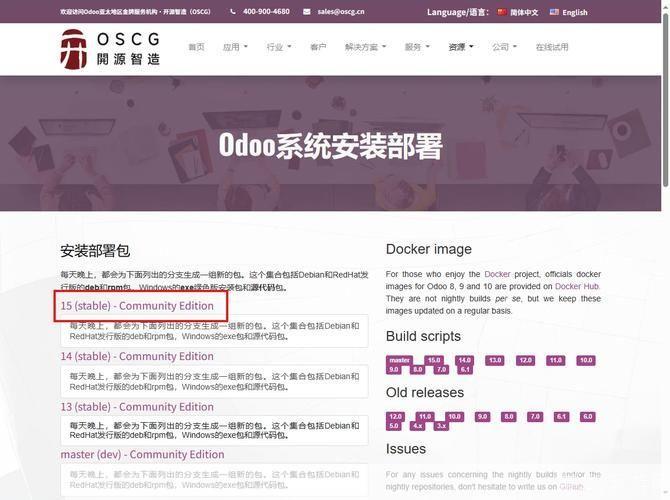This screenshot has height=500, width=670.
Task: Open master (dev) - Community Edition link
Action: [x=142, y=454]
